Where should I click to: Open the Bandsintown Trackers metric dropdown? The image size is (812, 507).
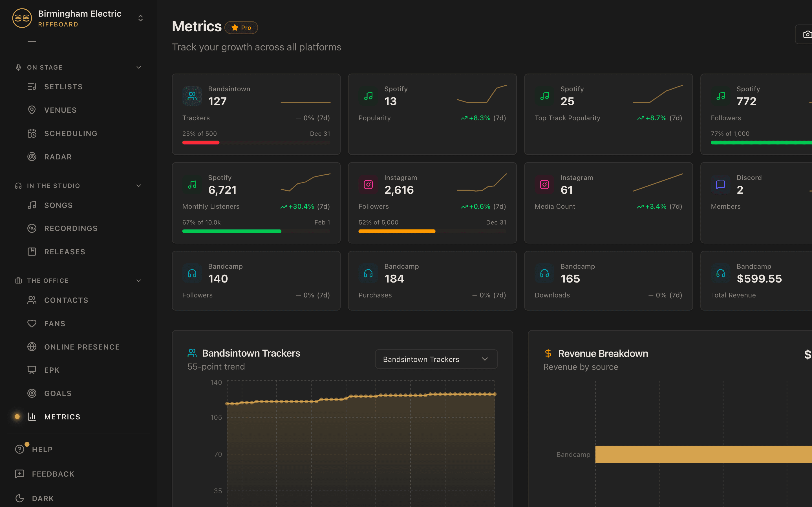436,359
